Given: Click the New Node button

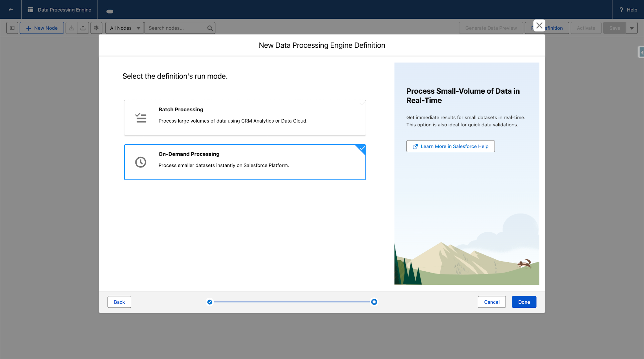Looking at the screenshot, I should coord(42,28).
